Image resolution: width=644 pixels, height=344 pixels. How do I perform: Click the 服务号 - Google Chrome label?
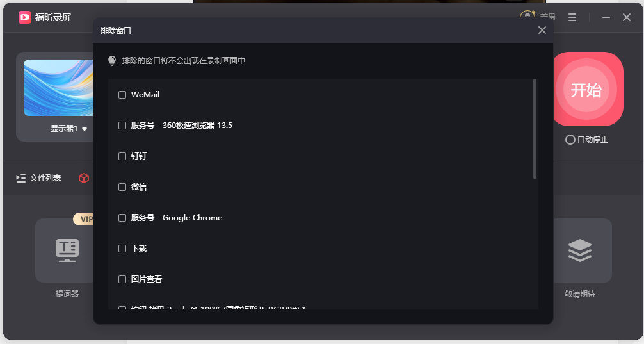pyautogui.click(x=177, y=218)
